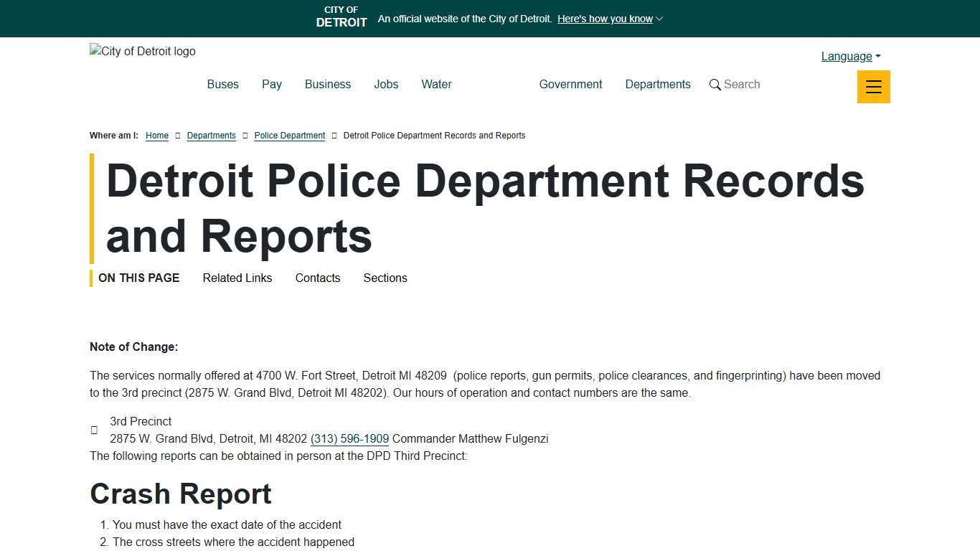Open the hamburger navigation menu

tap(873, 86)
